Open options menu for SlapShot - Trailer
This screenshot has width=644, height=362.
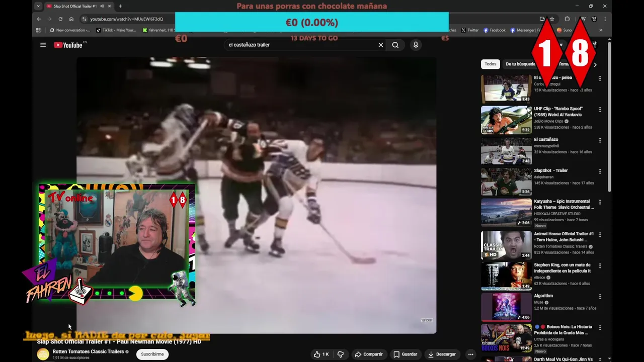tap(600, 171)
